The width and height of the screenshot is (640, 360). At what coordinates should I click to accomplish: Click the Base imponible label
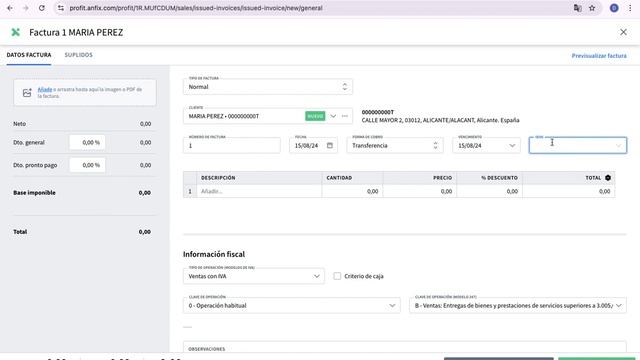pyautogui.click(x=34, y=193)
